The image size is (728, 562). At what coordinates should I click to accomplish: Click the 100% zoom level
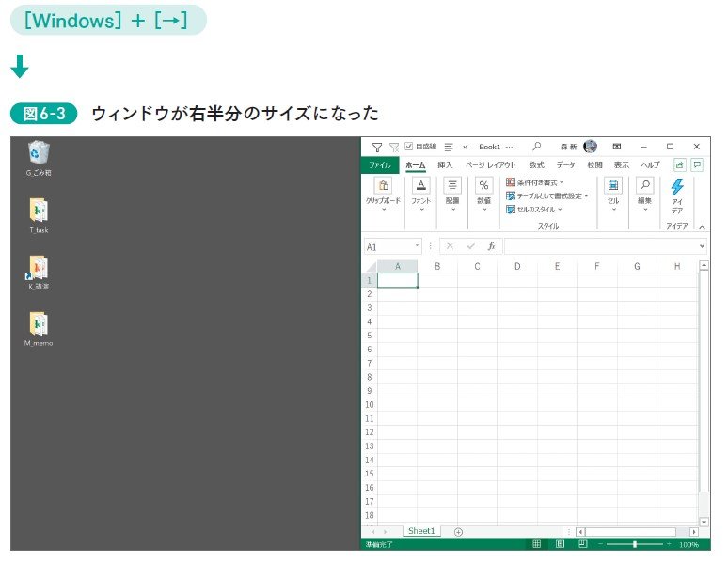pos(689,545)
